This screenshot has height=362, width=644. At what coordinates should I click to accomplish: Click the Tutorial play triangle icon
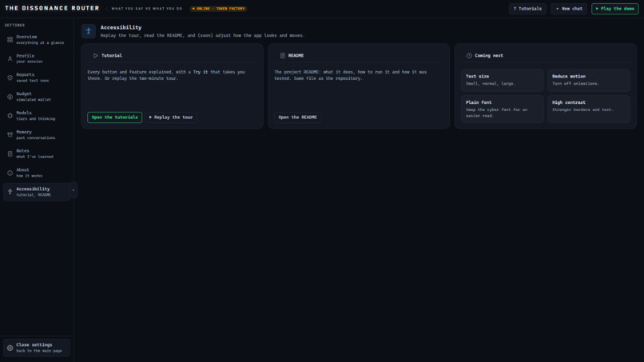pos(95,55)
